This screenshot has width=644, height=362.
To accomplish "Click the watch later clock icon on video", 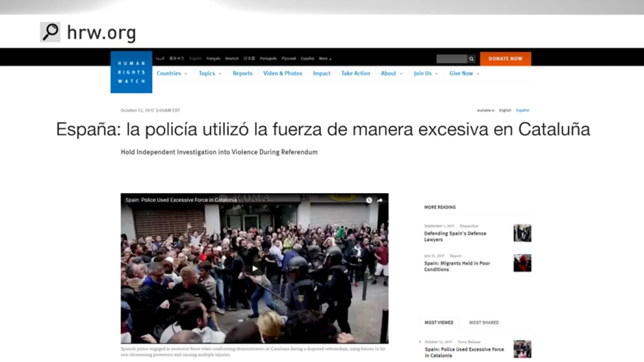I will (x=369, y=201).
